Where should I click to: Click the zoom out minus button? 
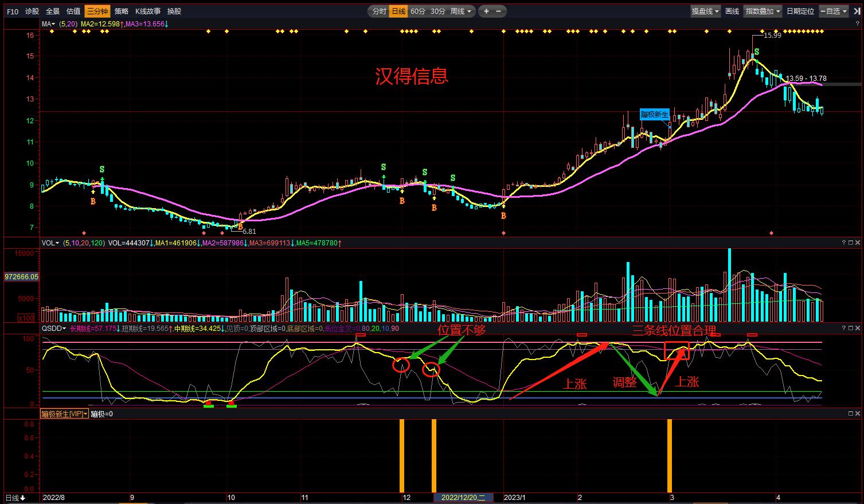click(498, 11)
